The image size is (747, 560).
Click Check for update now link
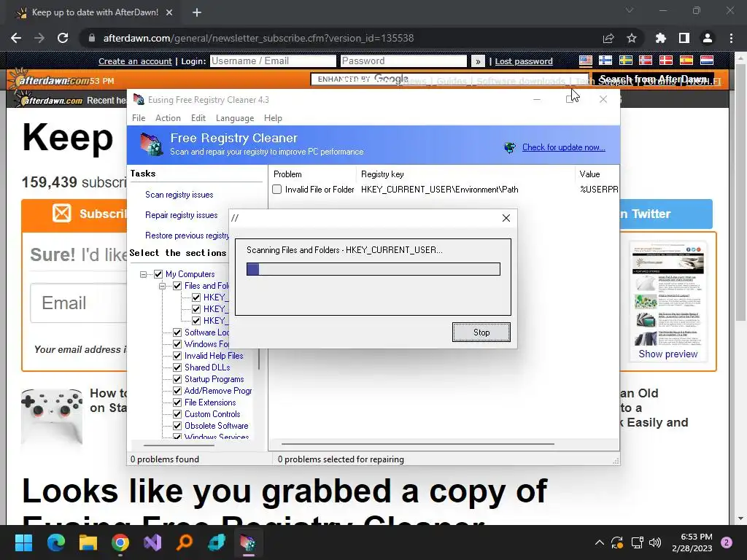coord(564,147)
